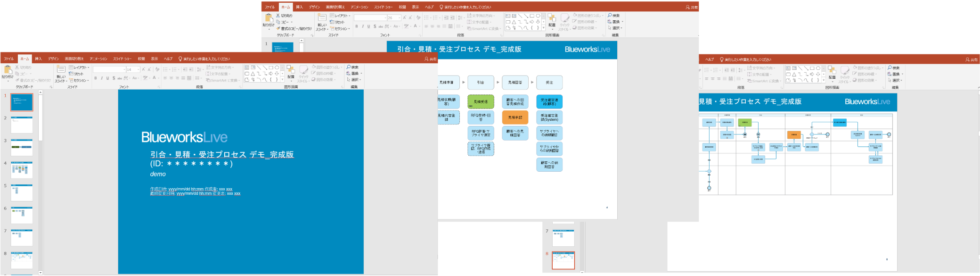
Task: Click the Arrange (配置) icon in the middle window
Action: [552, 18]
